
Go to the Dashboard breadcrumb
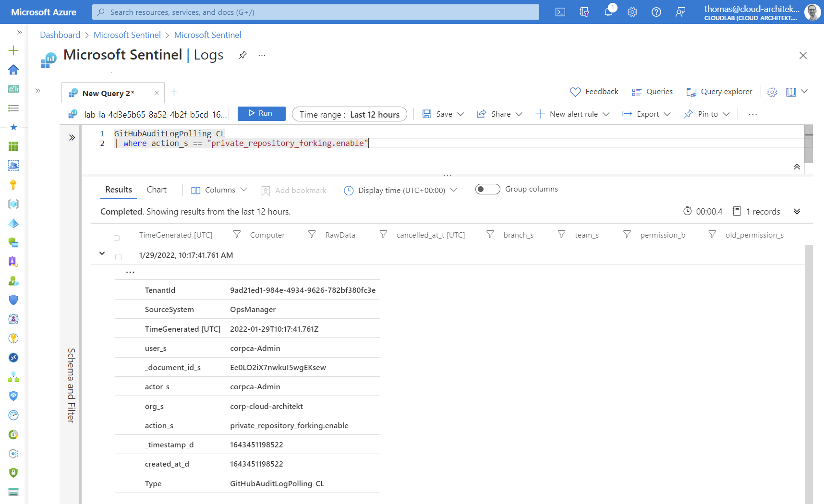point(60,35)
